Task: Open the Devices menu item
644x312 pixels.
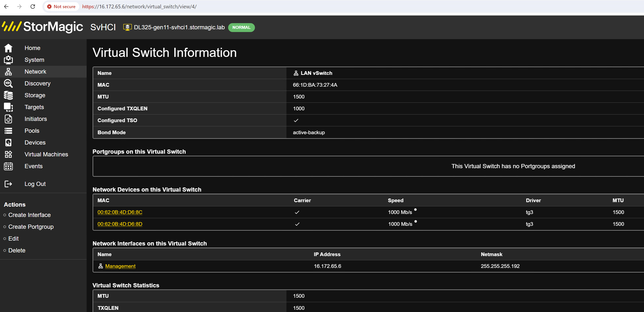Action: point(35,142)
